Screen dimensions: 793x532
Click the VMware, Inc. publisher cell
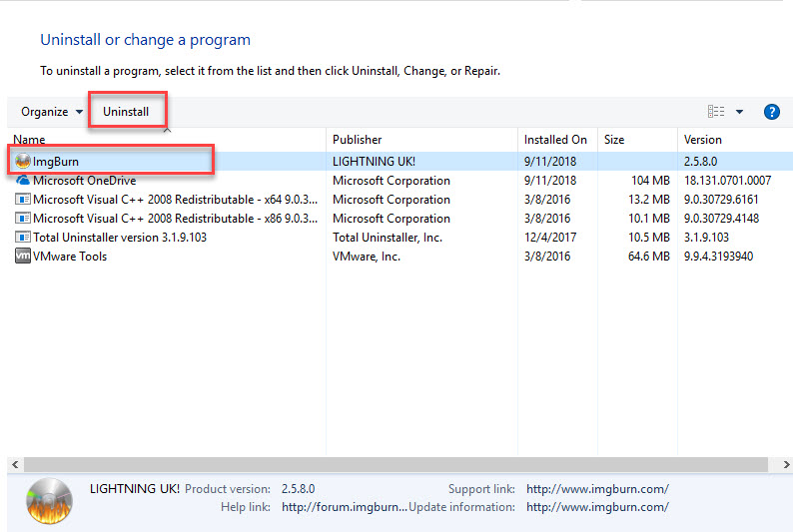[367, 257]
